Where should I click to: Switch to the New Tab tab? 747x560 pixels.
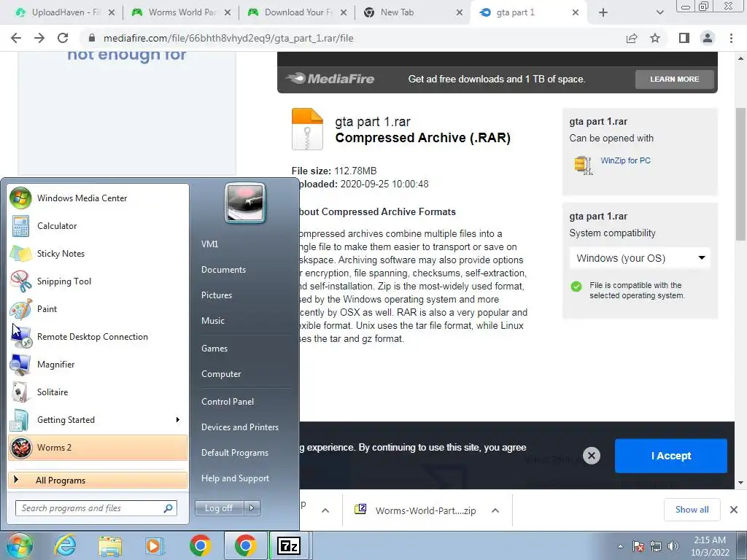[414, 12]
